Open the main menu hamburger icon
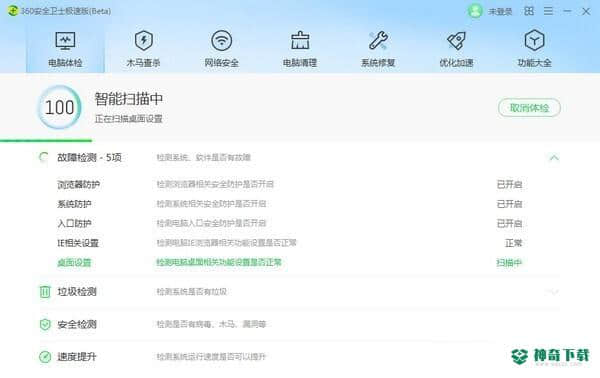Image resolution: width=600 pixels, height=378 pixels. (x=548, y=11)
